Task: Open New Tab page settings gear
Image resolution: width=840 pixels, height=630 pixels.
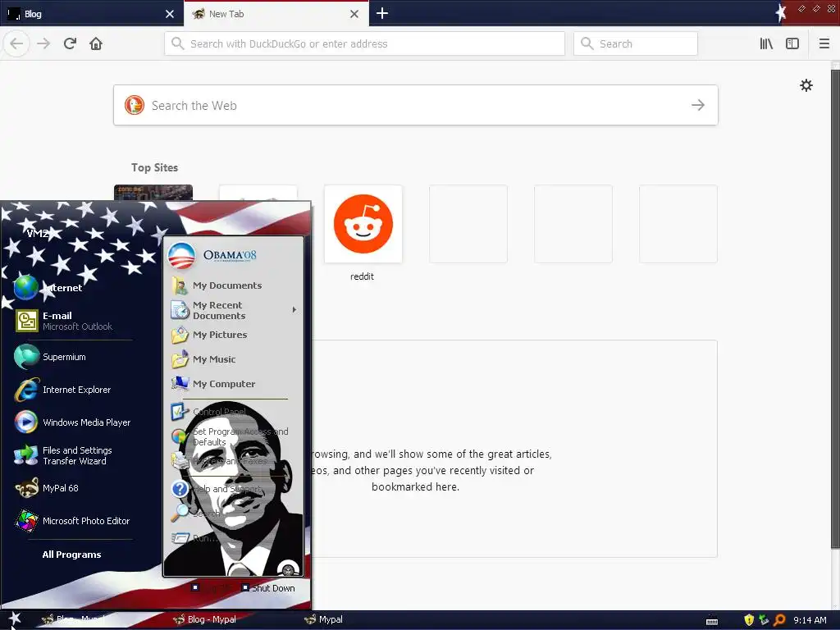Action: click(x=806, y=85)
